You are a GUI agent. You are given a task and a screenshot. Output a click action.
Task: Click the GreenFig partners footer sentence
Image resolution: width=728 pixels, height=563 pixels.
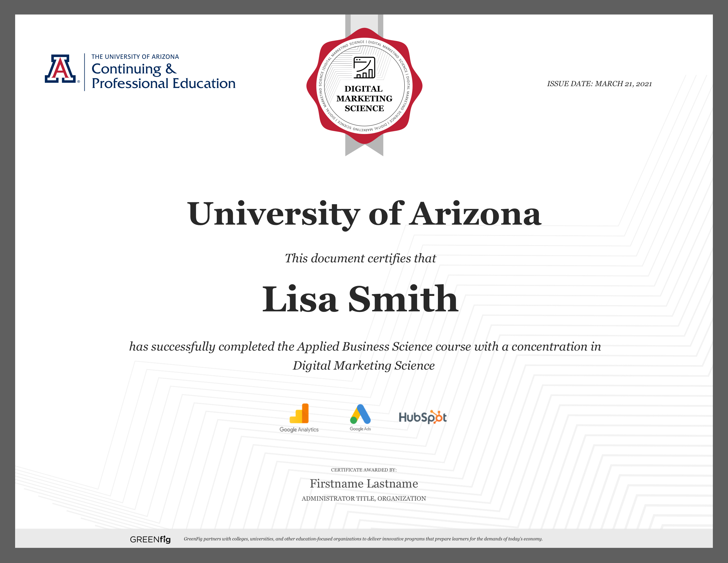(363, 539)
